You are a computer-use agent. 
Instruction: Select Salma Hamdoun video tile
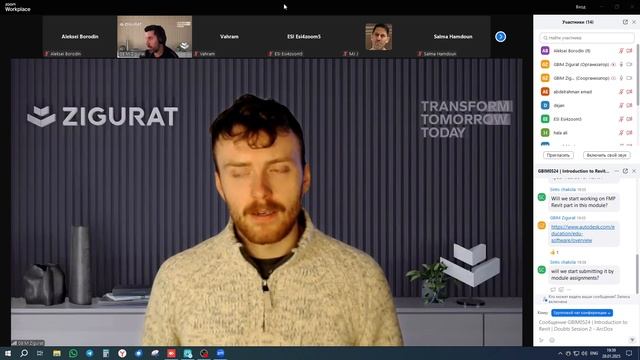[453, 37]
